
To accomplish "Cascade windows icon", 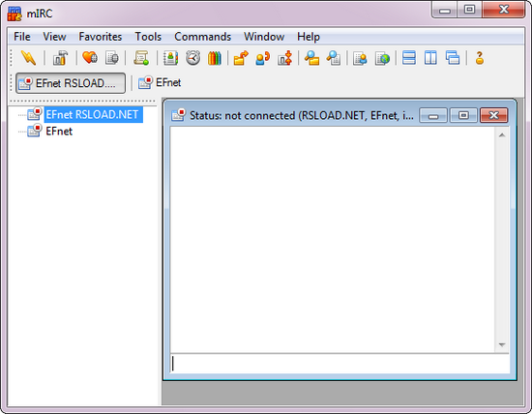I will click(x=453, y=58).
